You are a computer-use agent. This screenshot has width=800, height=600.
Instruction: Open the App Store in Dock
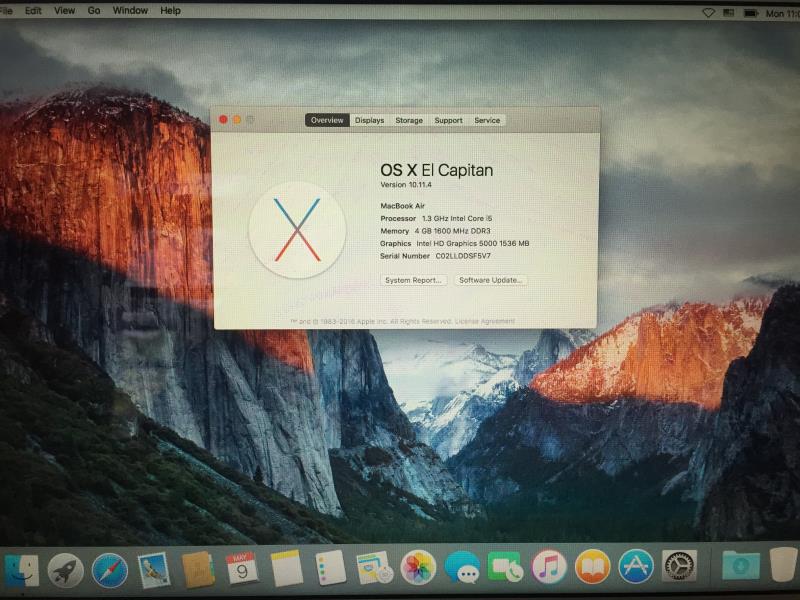(x=636, y=566)
